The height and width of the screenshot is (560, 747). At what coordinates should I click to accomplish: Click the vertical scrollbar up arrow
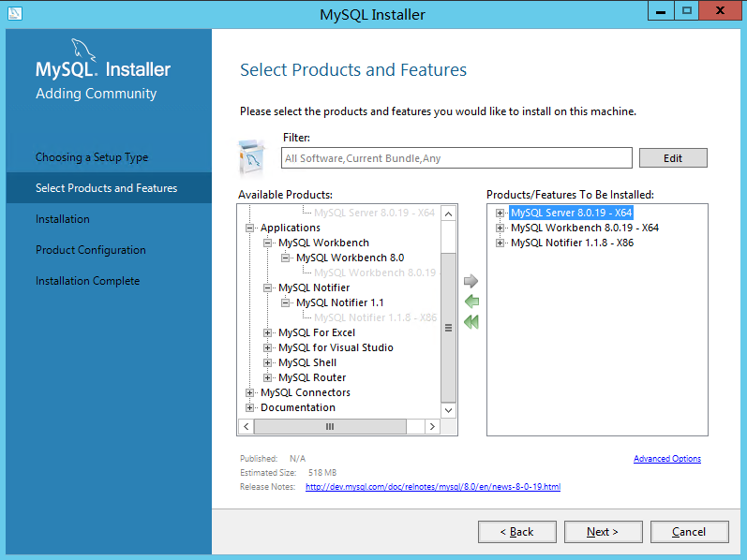(448, 214)
